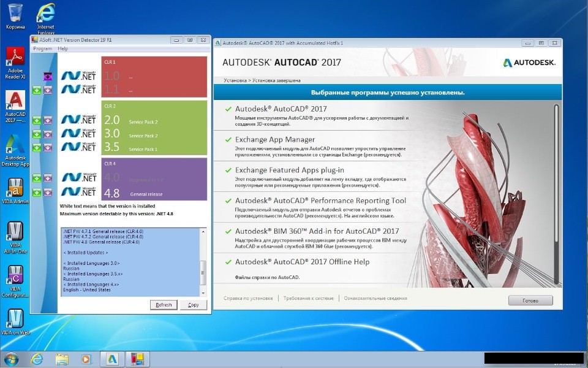Click the "< Installed Languages 3.0>" line
588x368 pixels.
pyautogui.click(x=91, y=263)
